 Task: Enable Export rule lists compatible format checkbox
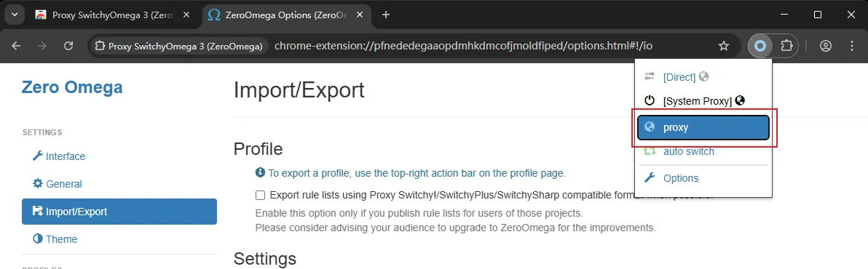point(260,195)
